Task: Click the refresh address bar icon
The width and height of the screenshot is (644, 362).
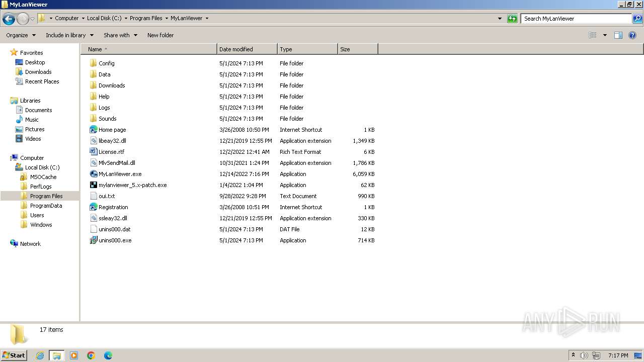Action: coord(512,19)
